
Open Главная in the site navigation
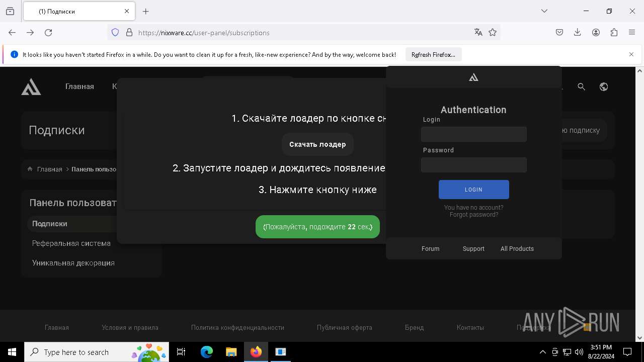pos(79,86)
